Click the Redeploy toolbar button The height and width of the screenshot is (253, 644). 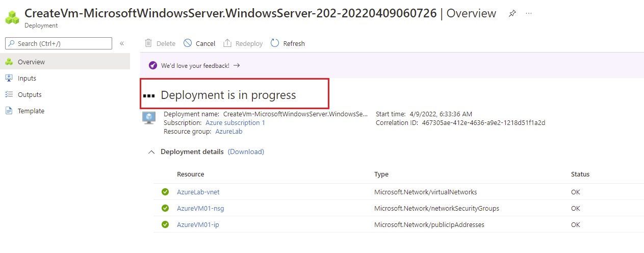pos(243,43)
